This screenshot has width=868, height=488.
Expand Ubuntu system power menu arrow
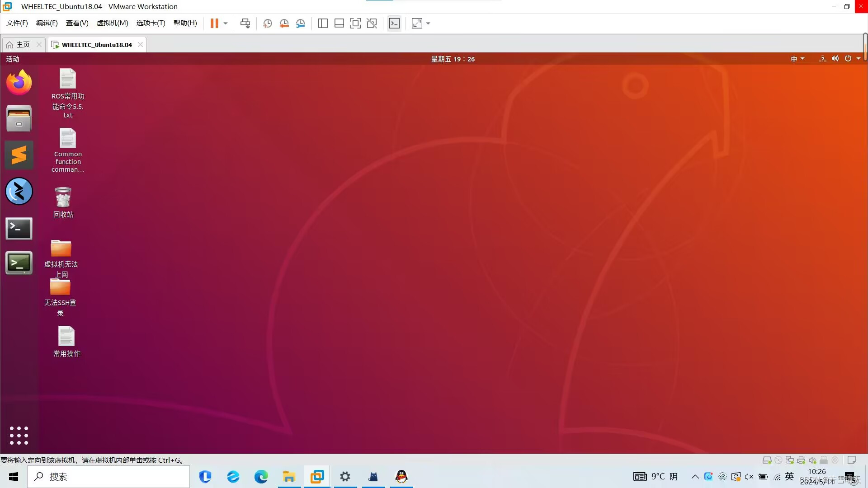[859, 59]
